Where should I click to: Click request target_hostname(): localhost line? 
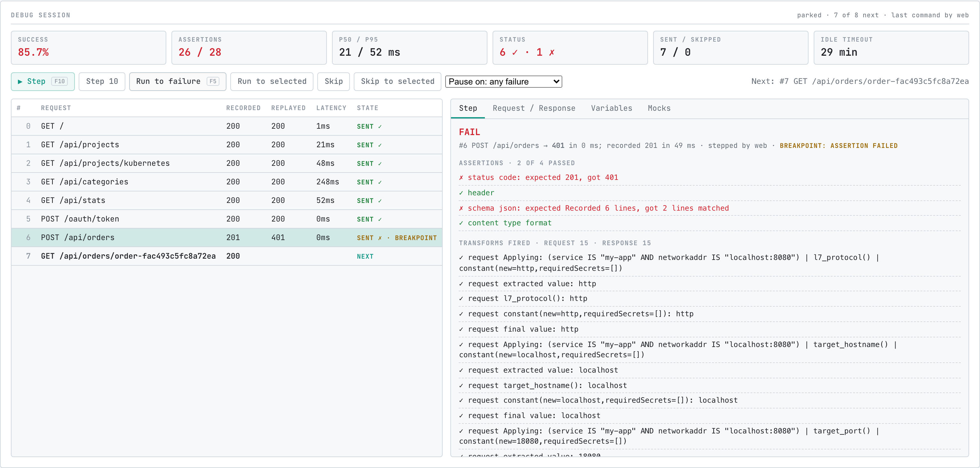click(709, 386)
